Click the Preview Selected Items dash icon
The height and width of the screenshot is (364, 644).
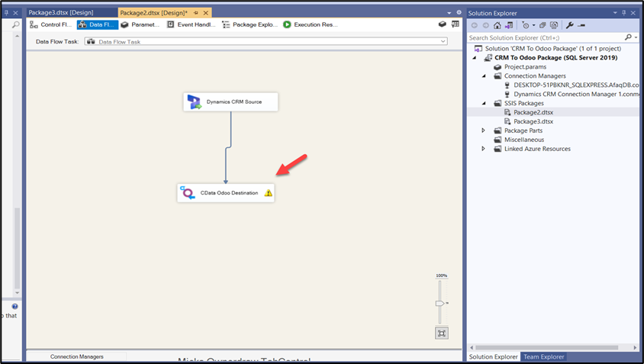581,25
